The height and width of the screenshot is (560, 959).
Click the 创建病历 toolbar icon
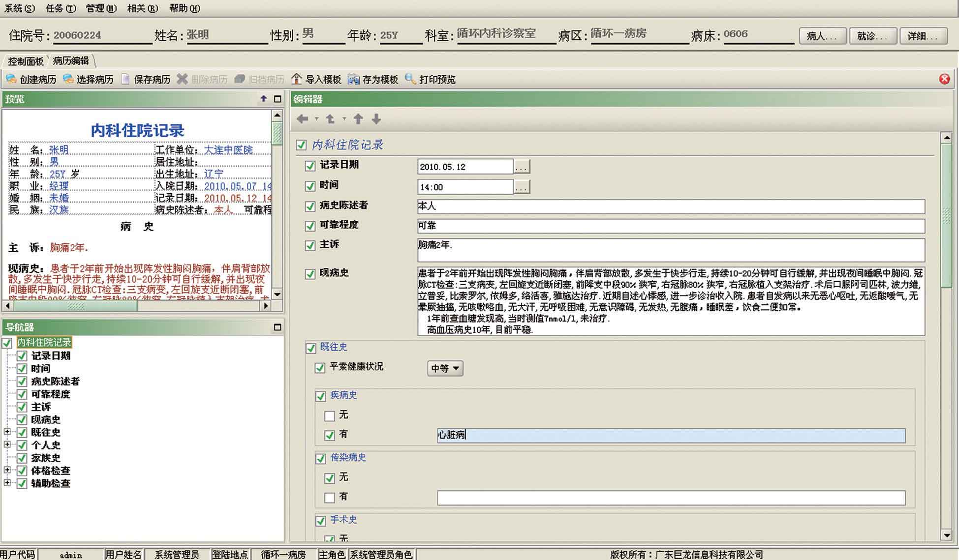coord(11,79)
